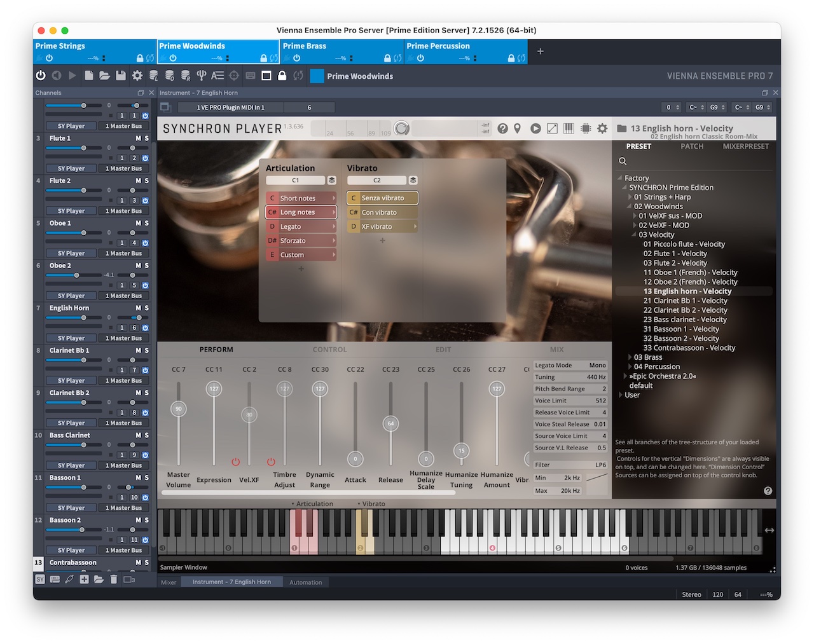Click the location pin icon in Synchron Player
814x644 pixels.
tap(518, 128)
